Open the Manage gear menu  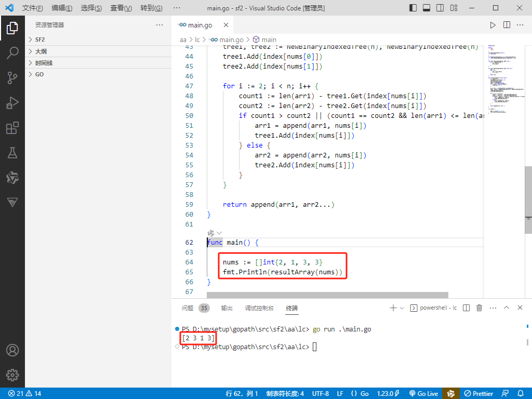pos(12,375)
